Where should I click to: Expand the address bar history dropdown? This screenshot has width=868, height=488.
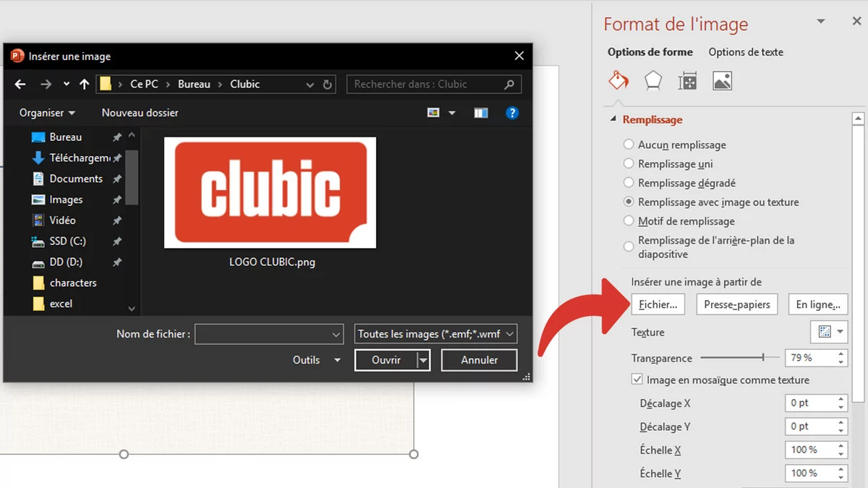[310, 85]
